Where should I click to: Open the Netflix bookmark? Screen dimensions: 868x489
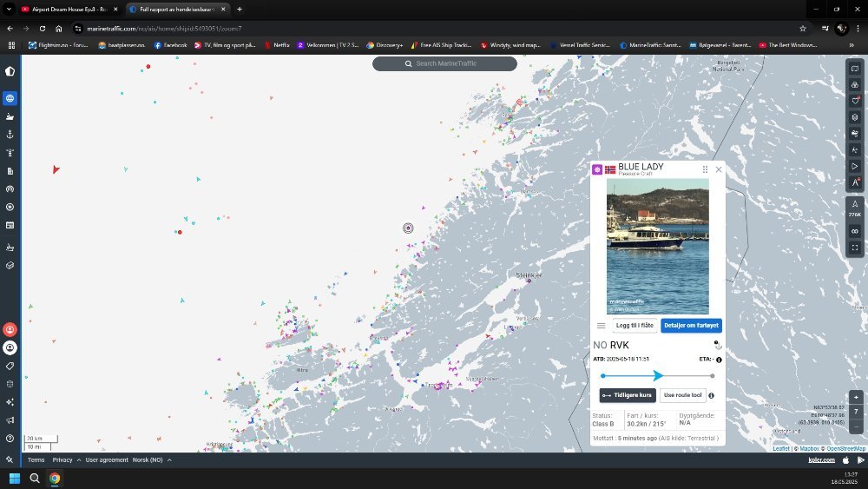tap(277, 45)
